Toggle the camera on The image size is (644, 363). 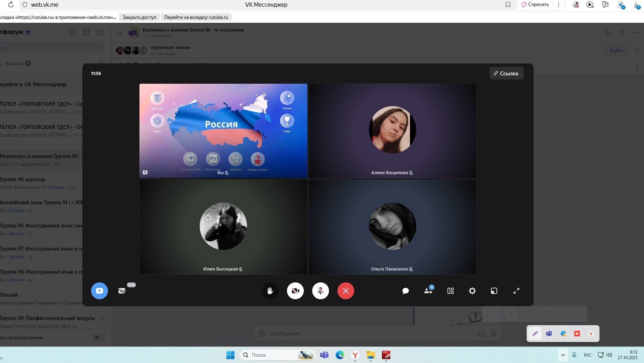point(295,291)
